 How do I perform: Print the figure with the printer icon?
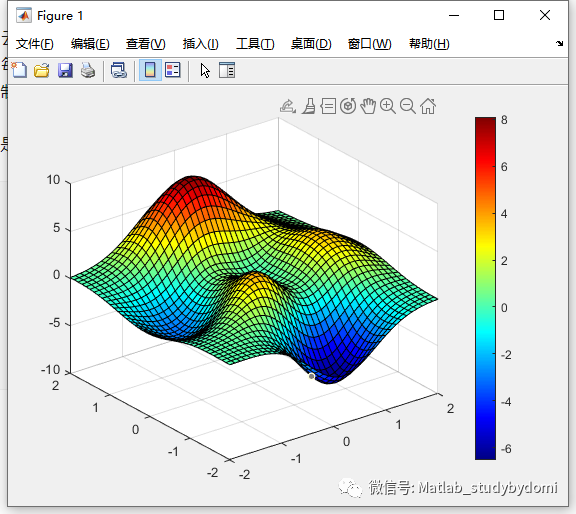tap(88, 70)
